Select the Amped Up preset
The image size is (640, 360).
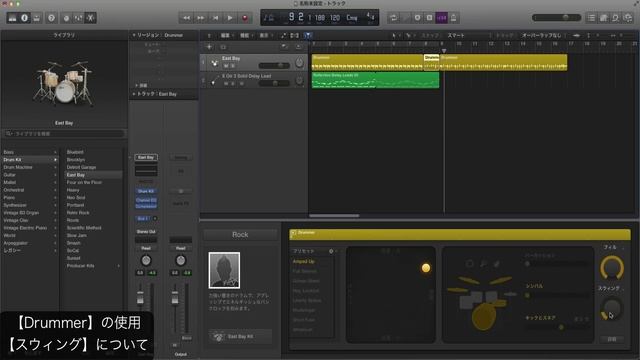pos(304,261)
